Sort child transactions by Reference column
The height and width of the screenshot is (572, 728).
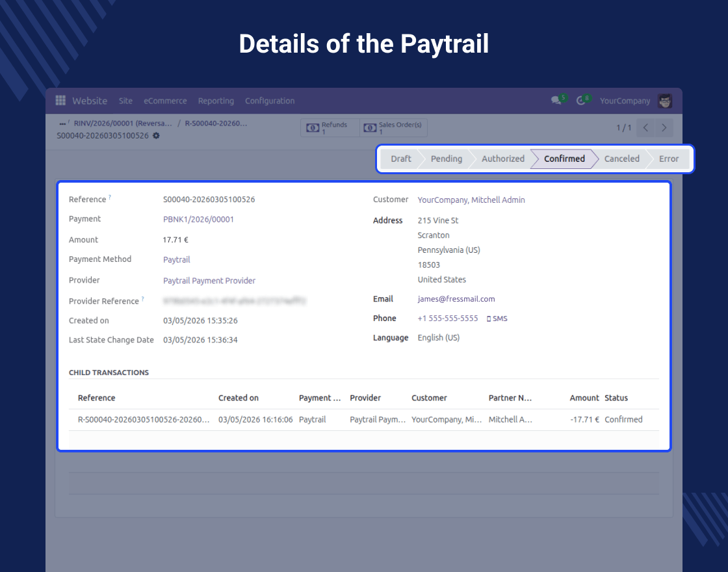point(97,398)
